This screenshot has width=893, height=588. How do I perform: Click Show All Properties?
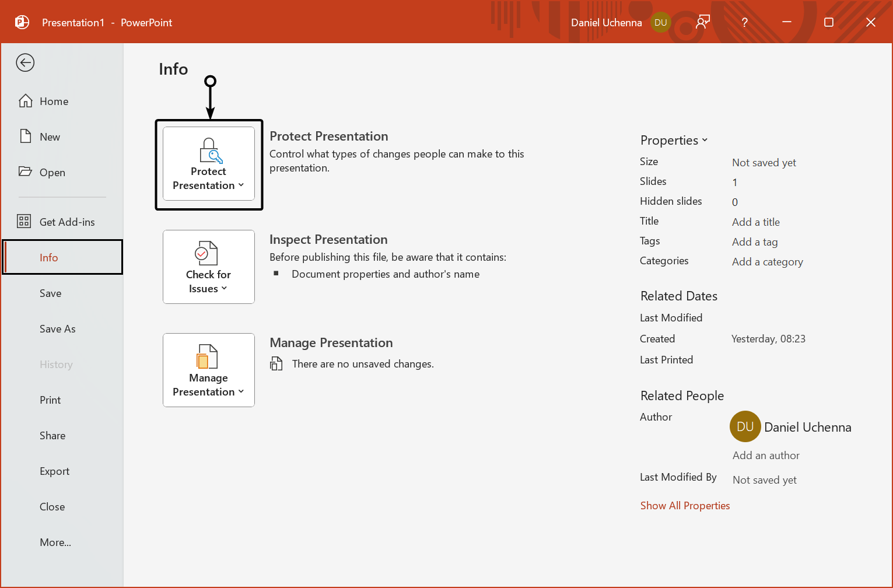(685, 505)
